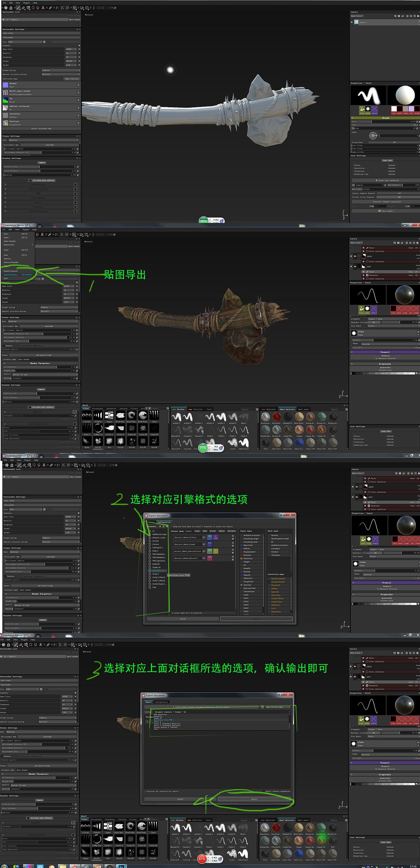Open the Recent Files submenu
The width and height of the screenshot is (420, 868).
(18, 245)
